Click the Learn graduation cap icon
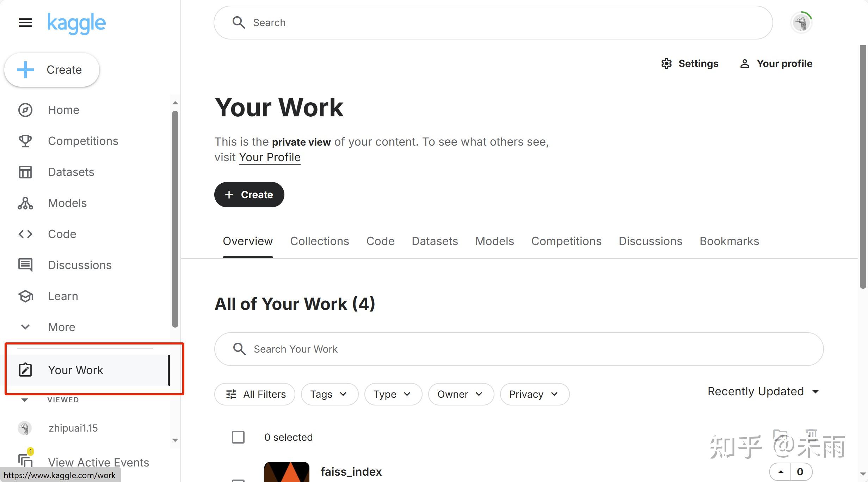The height and width of the screenshot is (482, 868). pos(25,296)
